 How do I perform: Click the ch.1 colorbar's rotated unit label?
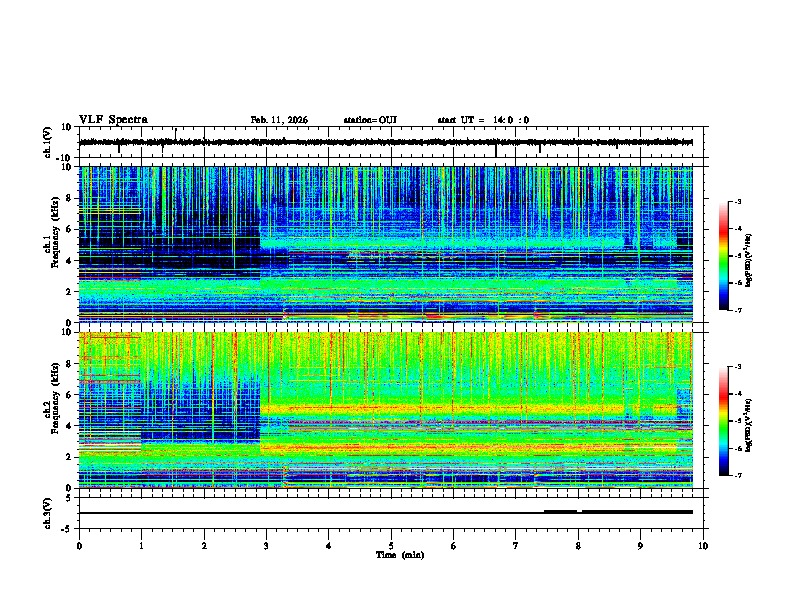(x=749, y=261)
